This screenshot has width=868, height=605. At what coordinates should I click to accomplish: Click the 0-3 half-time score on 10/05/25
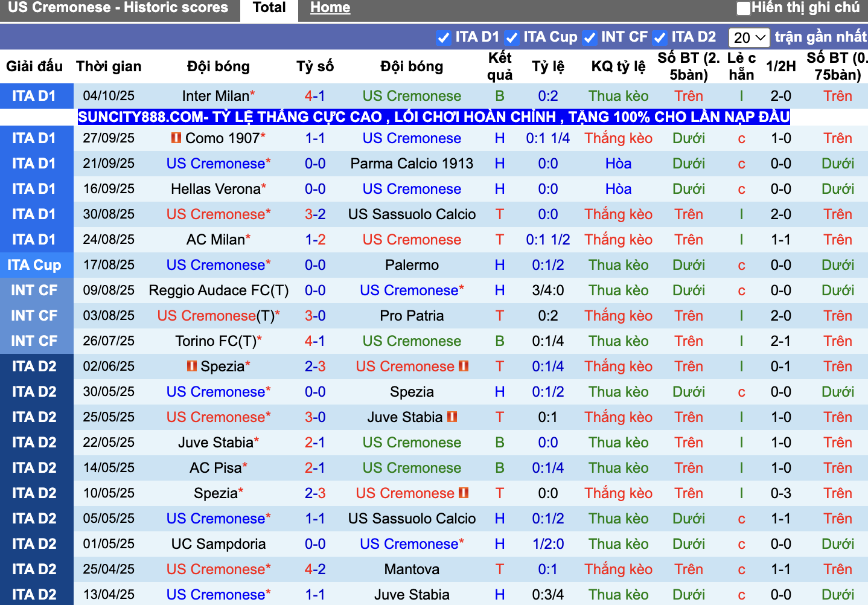coord(781,493)
